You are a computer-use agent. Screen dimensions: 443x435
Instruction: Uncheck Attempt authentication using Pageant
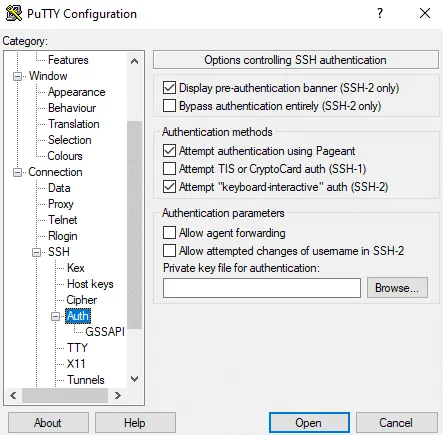[169, 151]
